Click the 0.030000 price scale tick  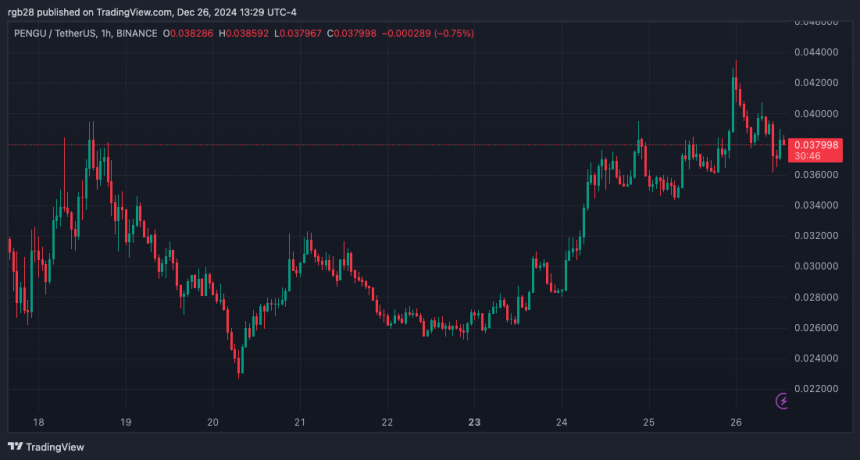816,266
